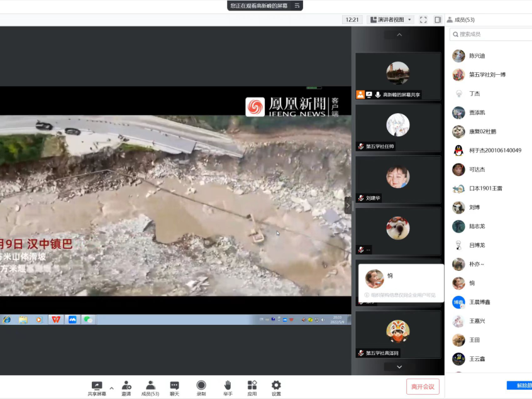This screenshot has height=399, width=532.
Task: Open the share screen (共享屏幕) tool
Action: tap(97, 388)
